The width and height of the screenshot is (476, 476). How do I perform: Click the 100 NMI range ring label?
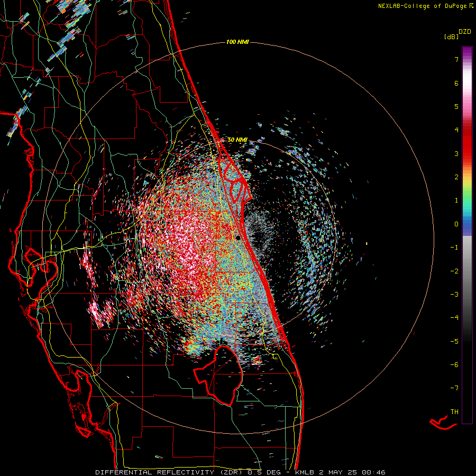[237, 42]
